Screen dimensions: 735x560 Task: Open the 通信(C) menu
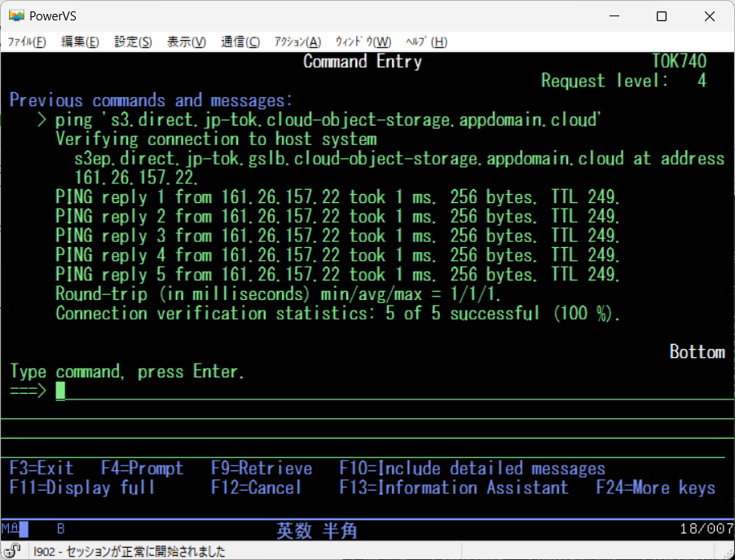[240, 42]
